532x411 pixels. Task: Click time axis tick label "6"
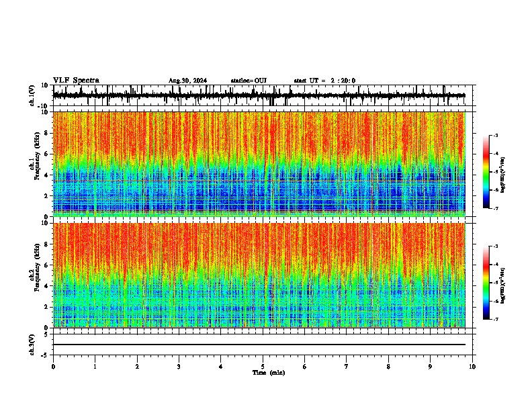click(305, 367)
